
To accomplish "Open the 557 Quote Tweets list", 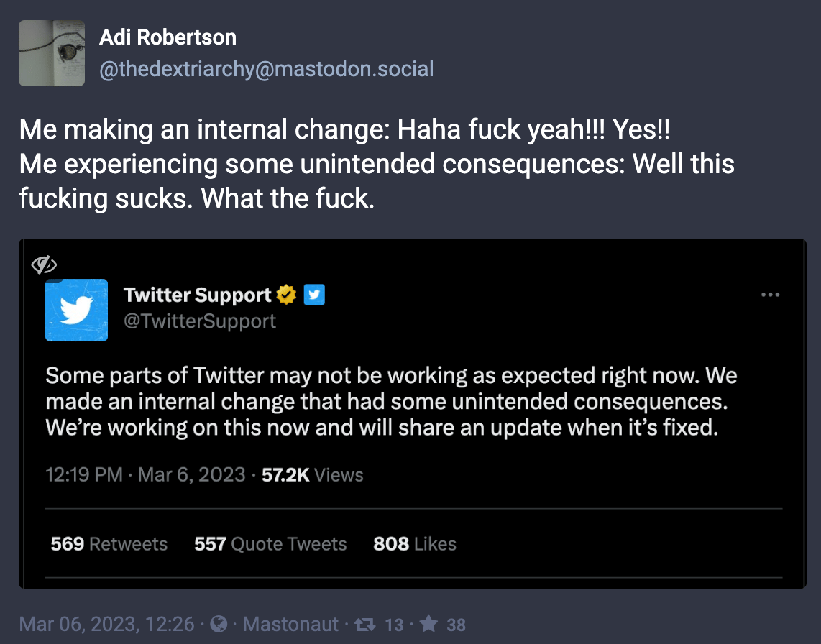I will click(270, 544).
